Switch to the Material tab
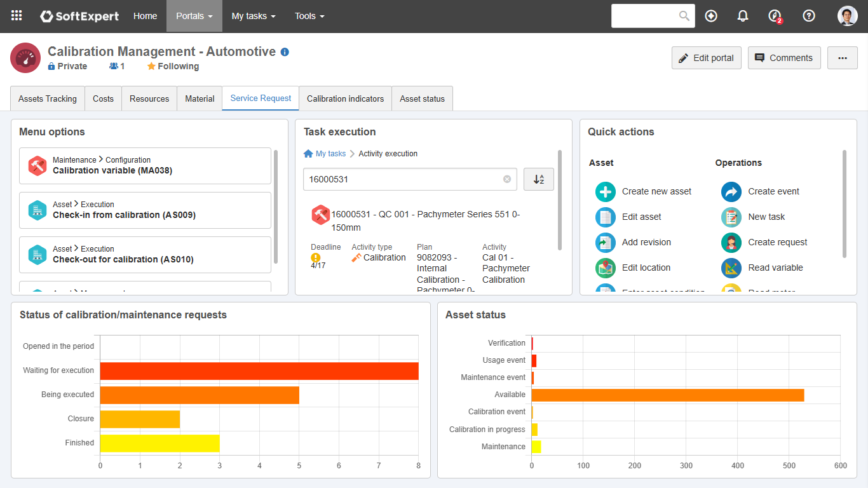Image resolution: width=868 pixels, height=488 pixels. [x=200, y=98]
